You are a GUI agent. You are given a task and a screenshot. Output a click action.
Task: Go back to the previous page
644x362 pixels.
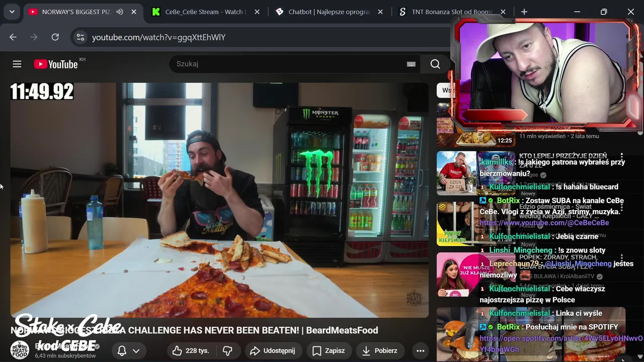[x=13, y=37]
